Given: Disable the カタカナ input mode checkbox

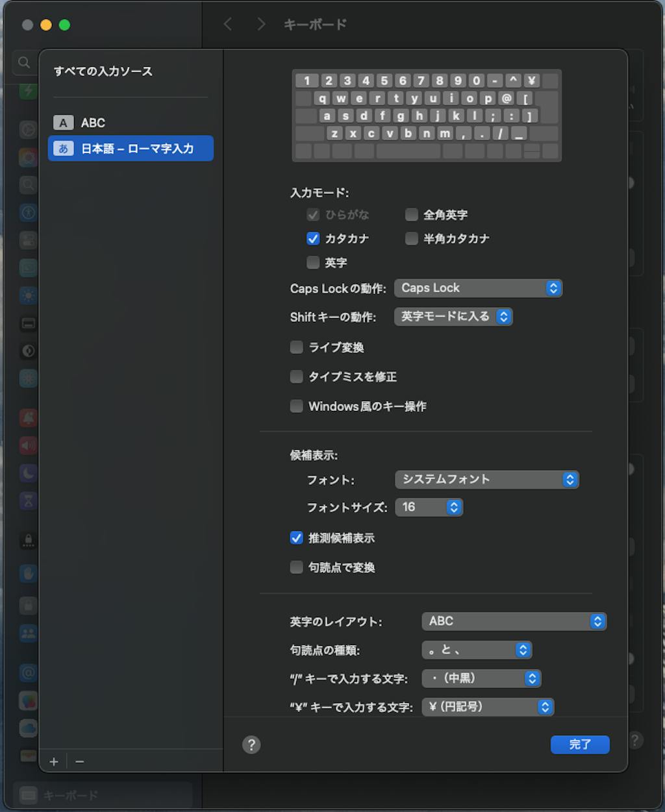Looking at the screenshot, I should click(313, 239).
